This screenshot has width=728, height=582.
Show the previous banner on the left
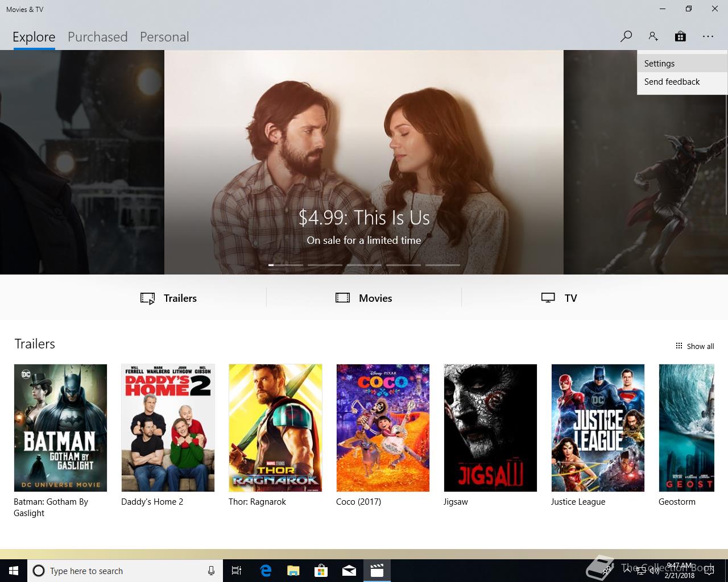point(82,162)
